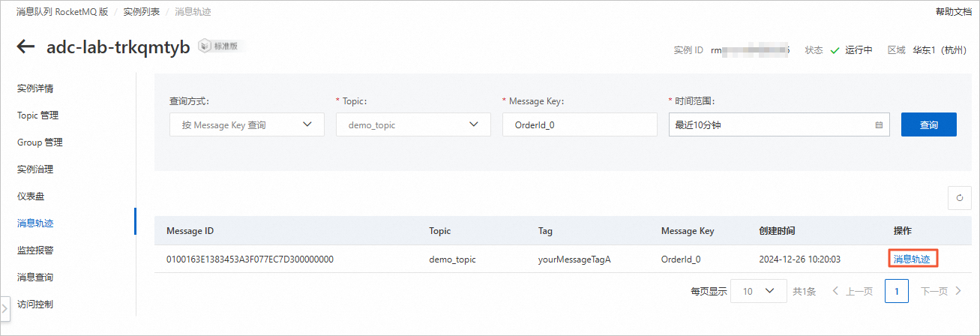The height and width of the screenshot is (336, 980).
Task: Select 消息轨迹 in the sidebar
Action: pos(35,223)
